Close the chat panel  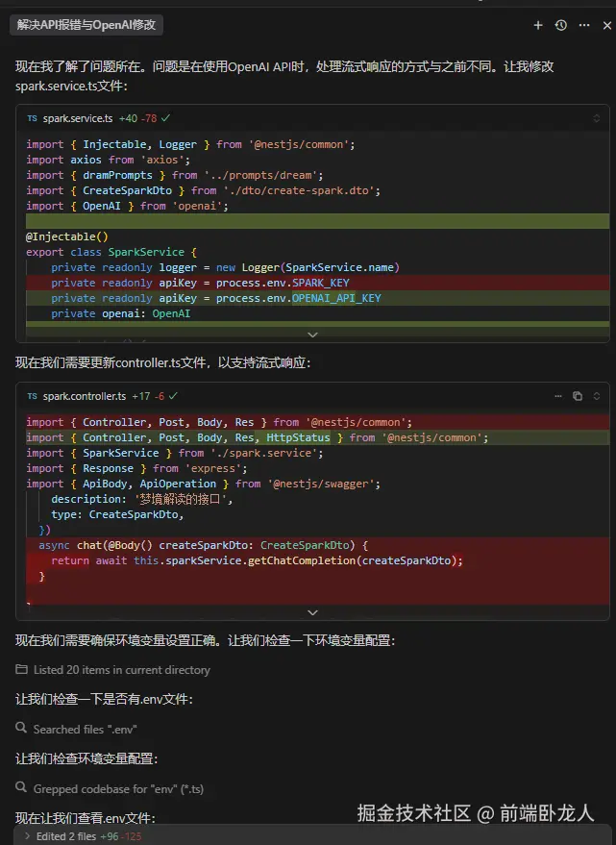point(606,25)
